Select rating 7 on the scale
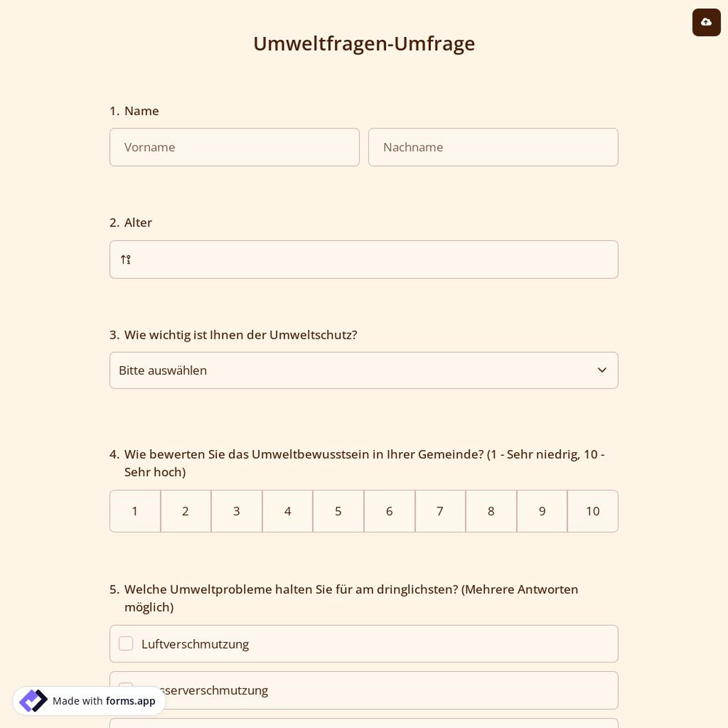Image resolution: width=728 pixels, height=728 pixels. 440,511
